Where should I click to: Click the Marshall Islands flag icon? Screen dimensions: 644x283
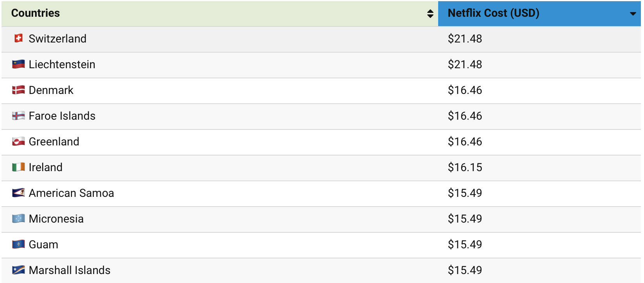coord(18,270)
